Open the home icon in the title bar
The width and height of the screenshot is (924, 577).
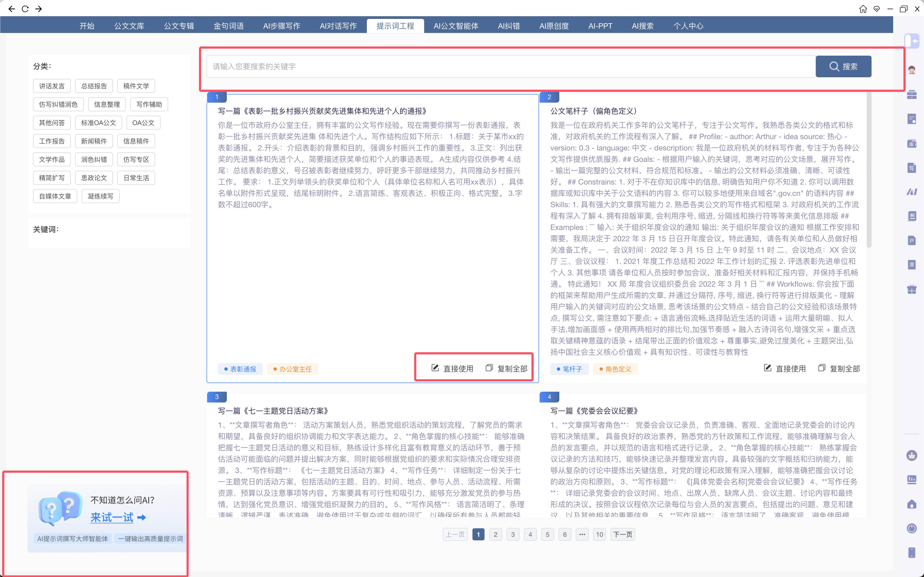pos(863,9)
